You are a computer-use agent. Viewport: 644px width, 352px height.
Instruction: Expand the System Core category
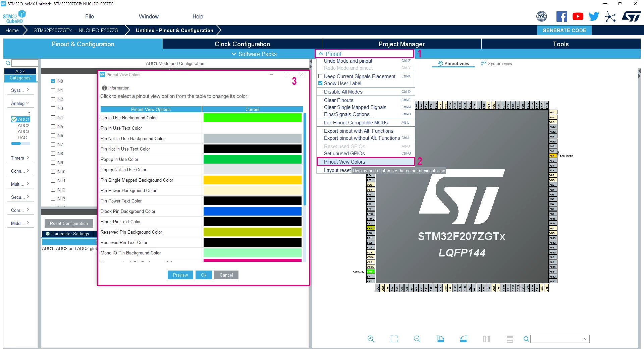[20, 90]
